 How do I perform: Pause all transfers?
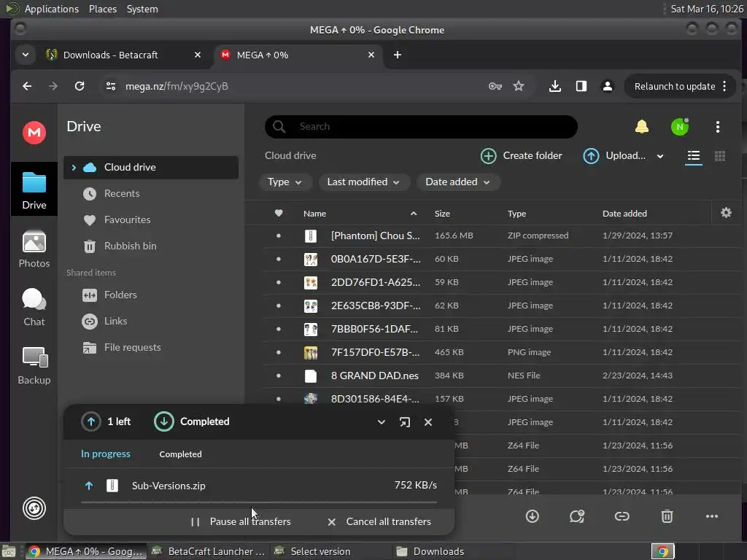241,521
